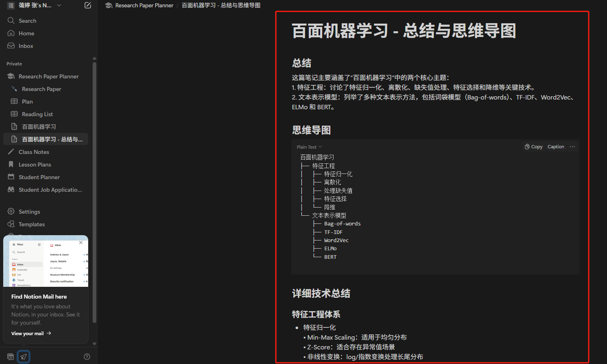Click the 特征工程体系 heading
Screen dimensions: 607x364
tap(316, 314)
